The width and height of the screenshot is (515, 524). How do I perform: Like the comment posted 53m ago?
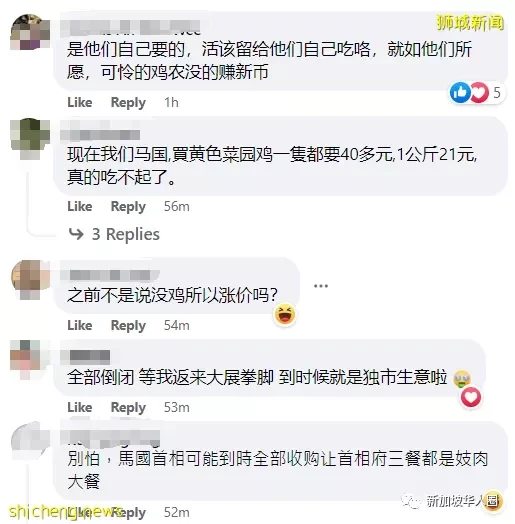tap(80, 407)
